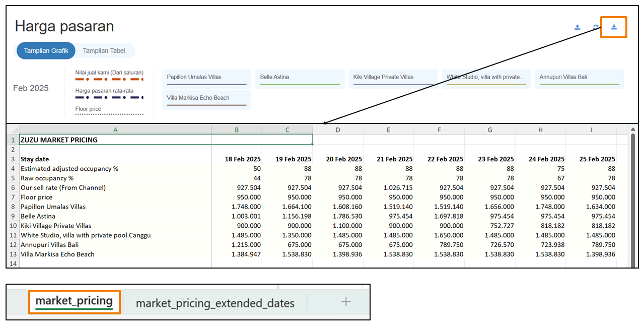
Task: Toggle the White Studio villa chip
Action: tap(486, 79)
